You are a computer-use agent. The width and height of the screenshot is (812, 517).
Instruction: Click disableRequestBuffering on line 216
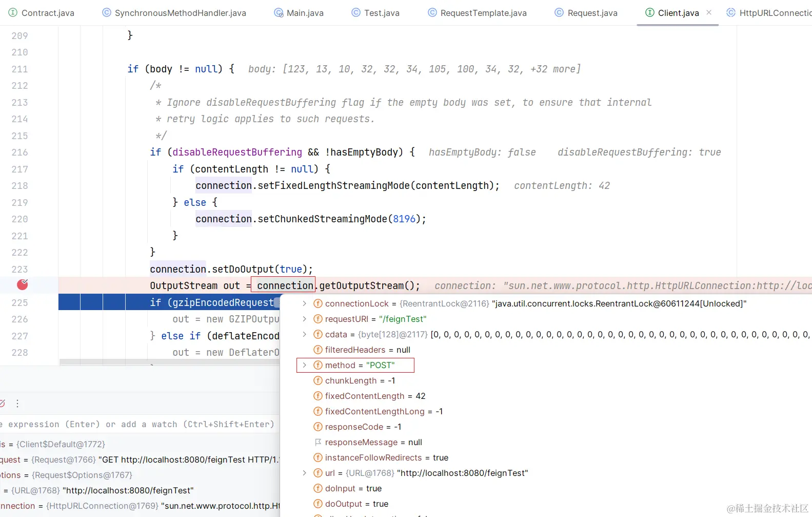[237, 152]
